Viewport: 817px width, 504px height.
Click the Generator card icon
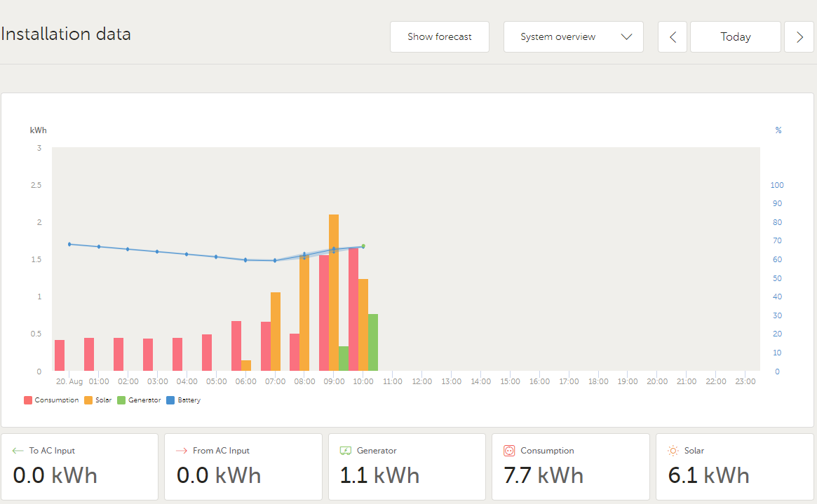346,451
